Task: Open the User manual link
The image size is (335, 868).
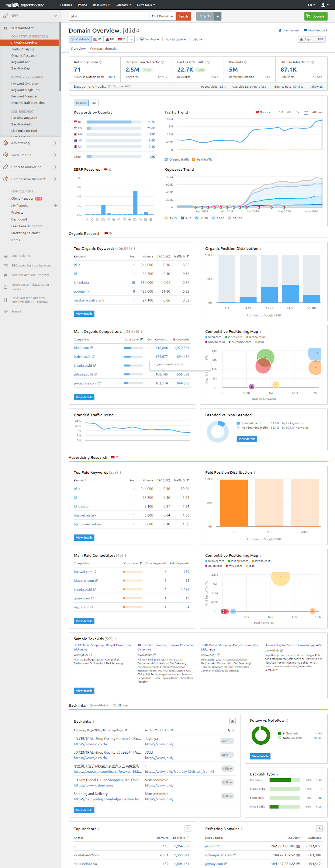Action: click(x=289, y=30)
